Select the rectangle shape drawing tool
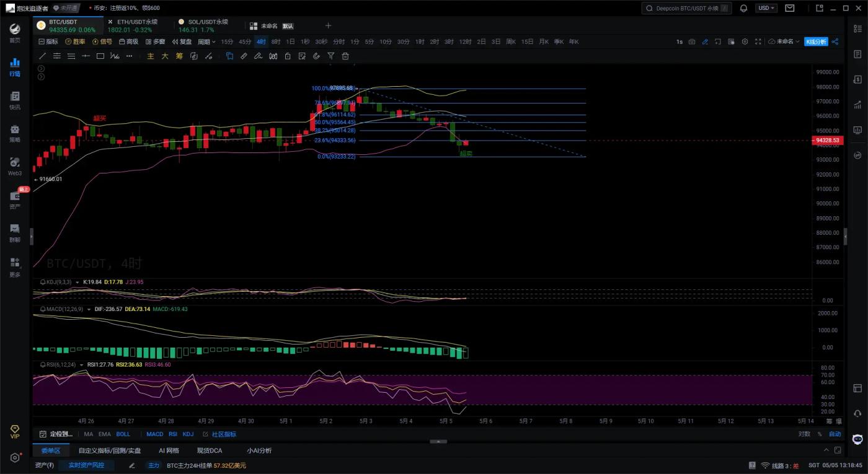This screenshot has height=474, width=868. click(x=100, y=56)
